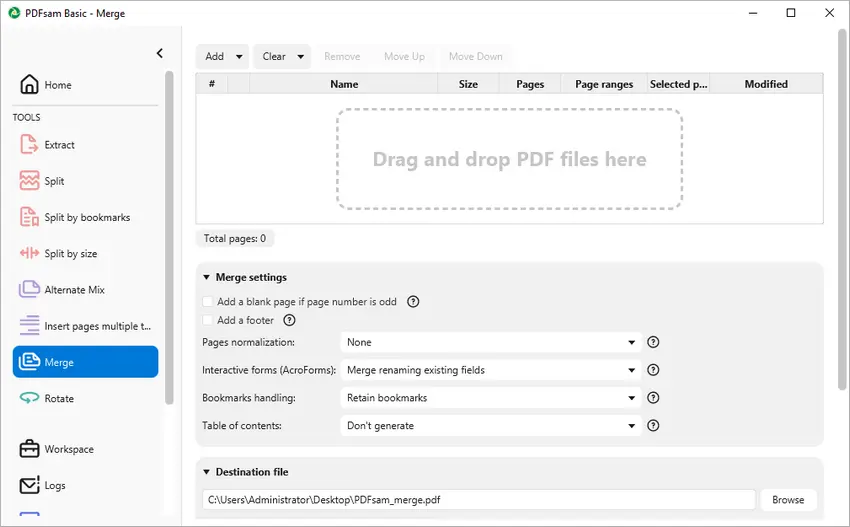Enable Add a blank page if odd checkbox
This screenshot has width=850, height=527.
[207, 302]
